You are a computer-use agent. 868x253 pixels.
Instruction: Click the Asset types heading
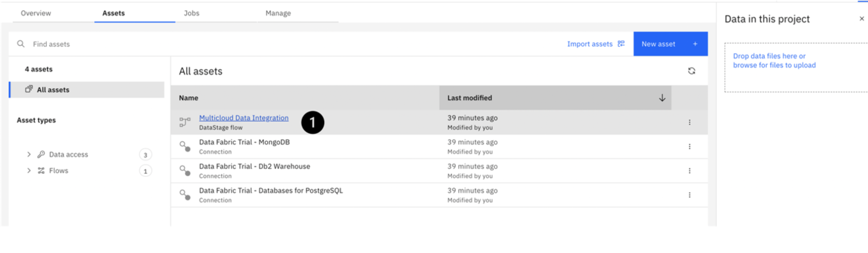coord(36,120)
